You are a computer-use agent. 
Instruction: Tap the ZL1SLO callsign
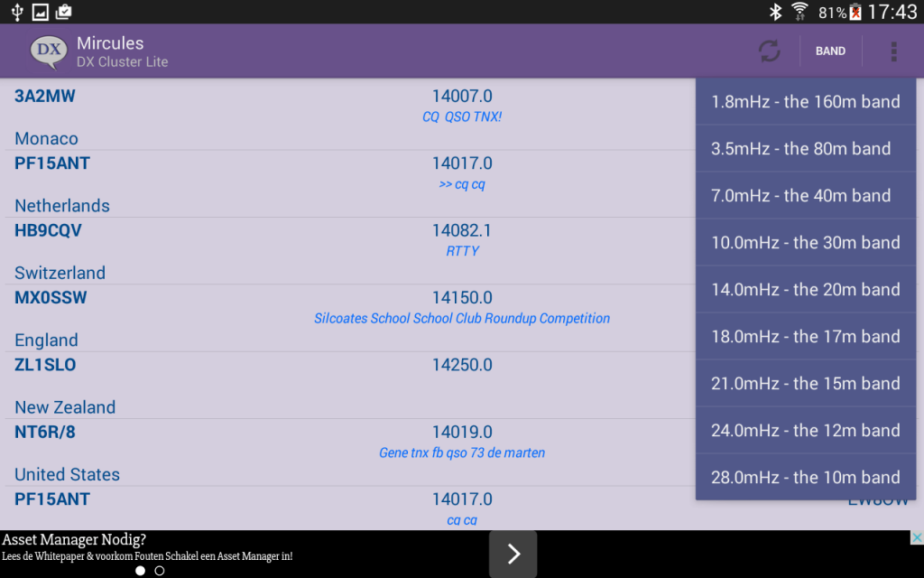click(x=45, y=365)
